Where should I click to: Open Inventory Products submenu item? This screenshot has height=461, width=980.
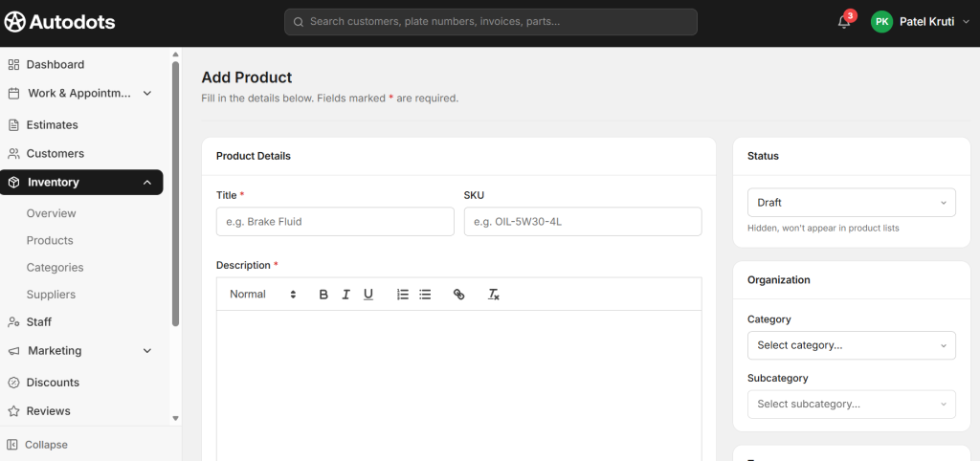(50, 240)
